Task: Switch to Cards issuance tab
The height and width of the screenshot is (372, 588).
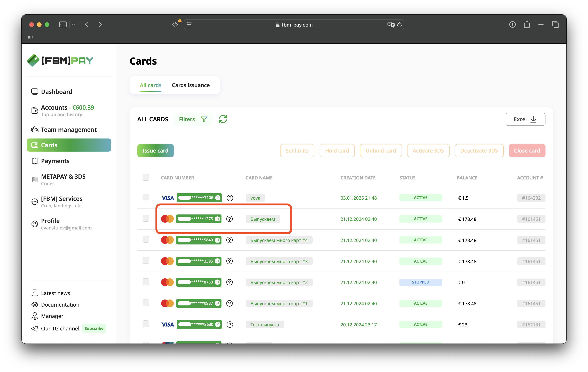Action: 190,85
